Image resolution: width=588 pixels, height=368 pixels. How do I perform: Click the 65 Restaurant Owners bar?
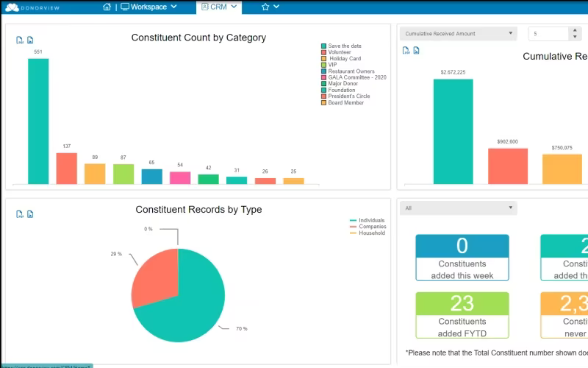[x=152, y=177]
